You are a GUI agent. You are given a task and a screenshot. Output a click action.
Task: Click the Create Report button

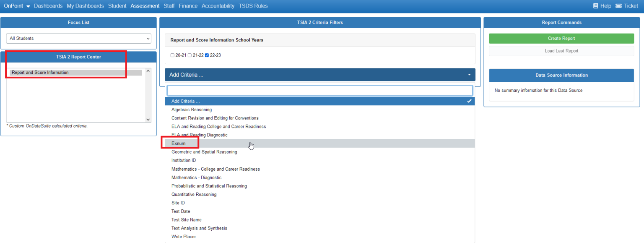pos(561,38)
